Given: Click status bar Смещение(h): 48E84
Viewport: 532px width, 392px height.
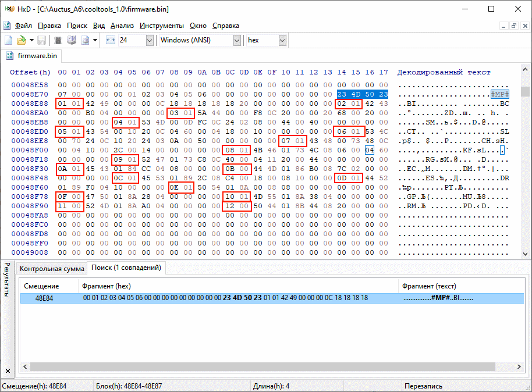Looking at the screenshot, I should (x=34, y=386).
